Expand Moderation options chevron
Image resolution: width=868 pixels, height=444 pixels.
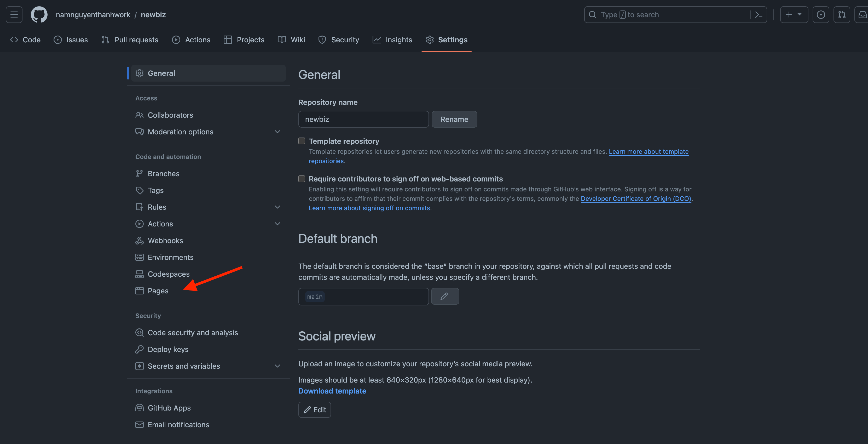[277, 132]
